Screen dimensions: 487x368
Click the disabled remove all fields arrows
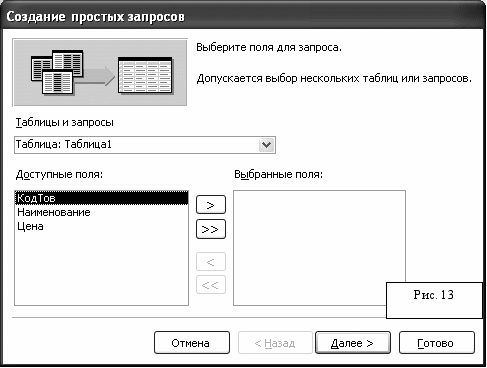[x=211, y=285]
